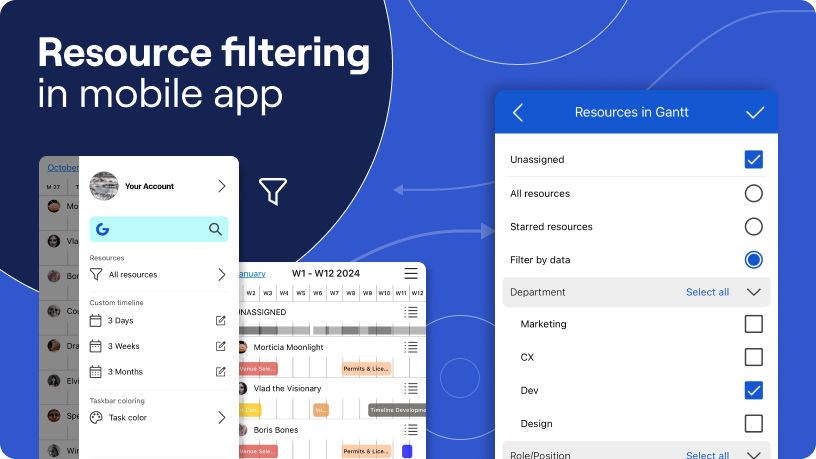Screen dimensions: 816x459
Task: Click the January link in Gantt header
Action: tap(252, 274)
